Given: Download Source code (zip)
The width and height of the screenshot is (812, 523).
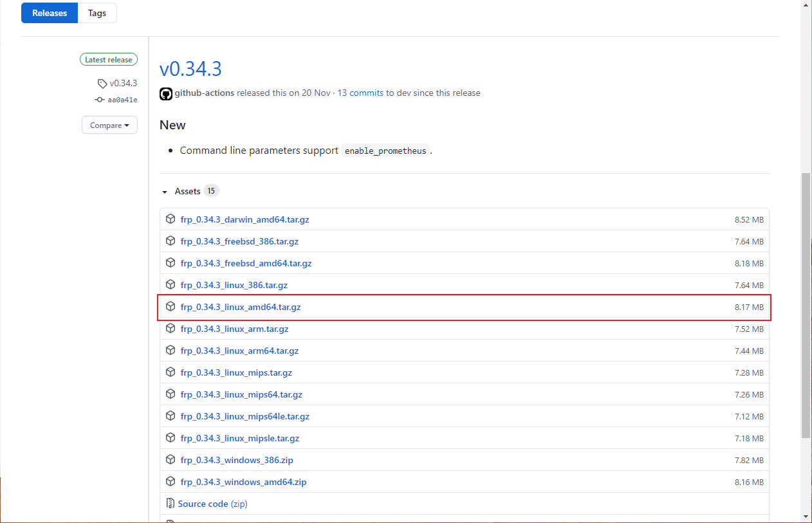Looking at the screenshot, I should click(212, 504).
